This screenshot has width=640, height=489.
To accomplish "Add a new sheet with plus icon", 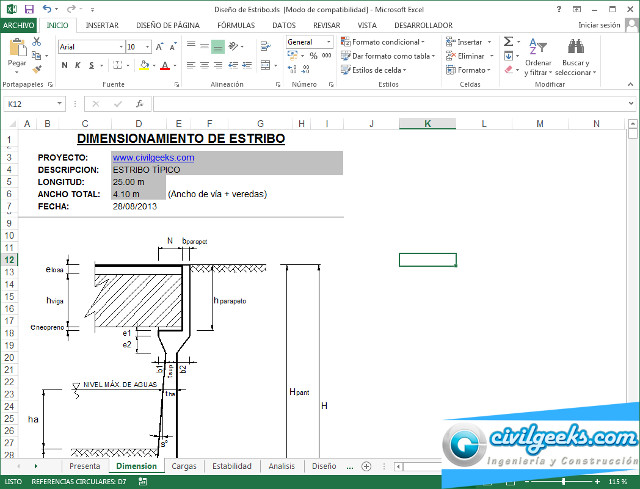I will tap(366, 466).
